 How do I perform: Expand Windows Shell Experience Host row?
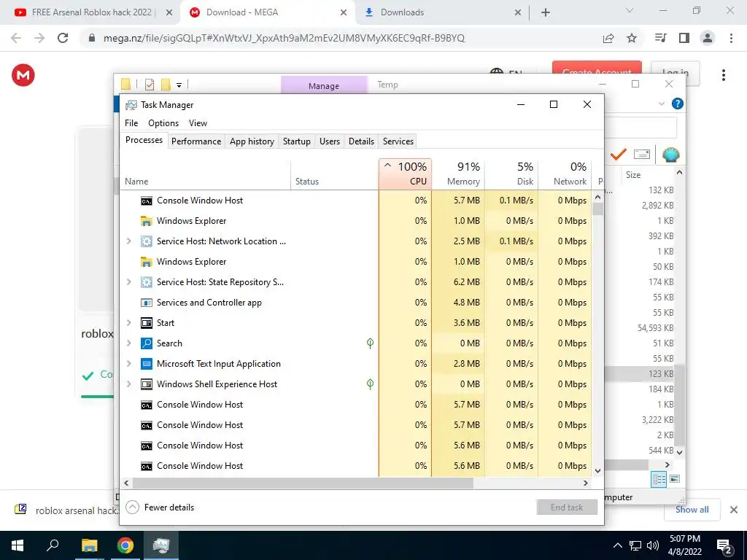point(128,384)
